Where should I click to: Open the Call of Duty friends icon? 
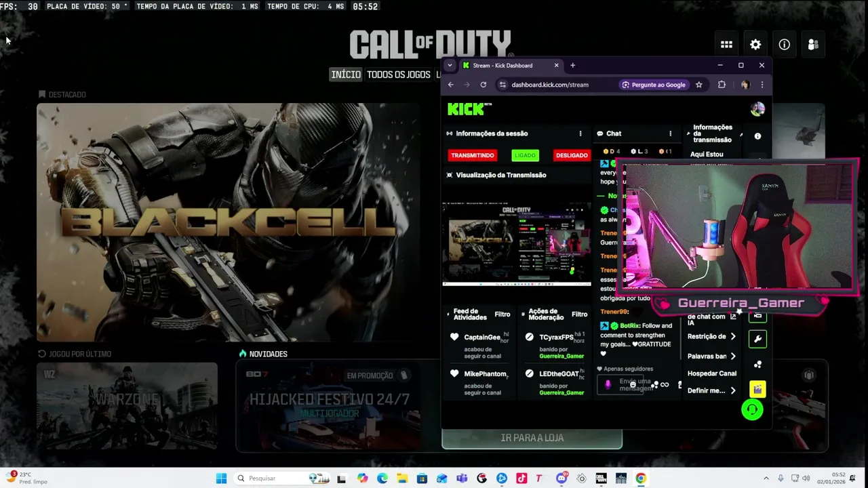(x=813, y=45)
